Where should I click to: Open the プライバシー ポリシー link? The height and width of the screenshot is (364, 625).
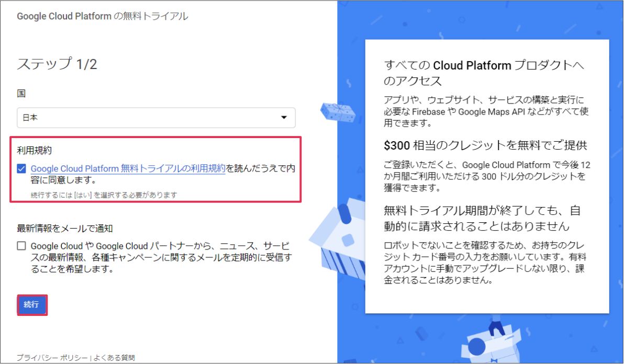52,358
